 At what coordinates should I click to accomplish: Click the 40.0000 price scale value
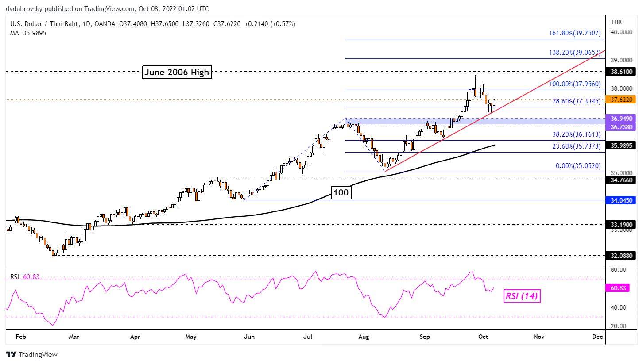(622, 32)
